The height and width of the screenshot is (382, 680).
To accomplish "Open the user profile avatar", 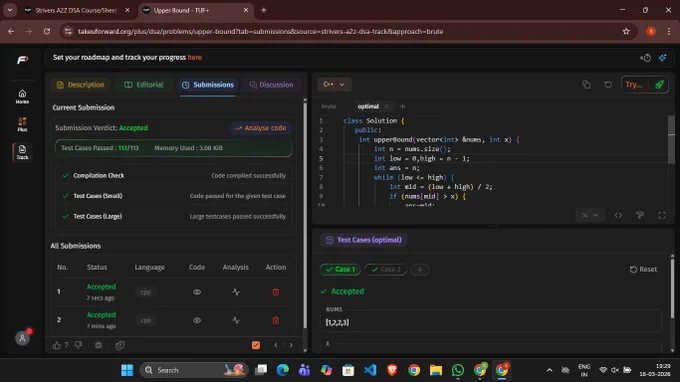I will (x=23, y=338).
